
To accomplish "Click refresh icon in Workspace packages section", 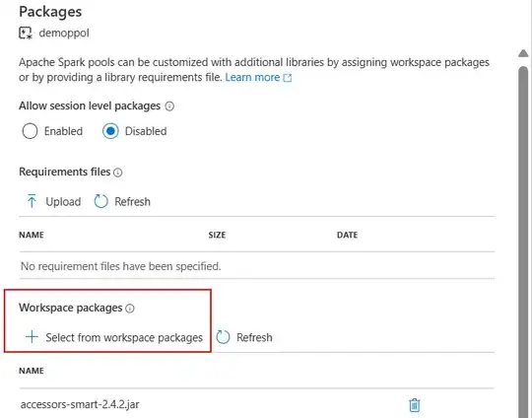I will click(223, 337).
